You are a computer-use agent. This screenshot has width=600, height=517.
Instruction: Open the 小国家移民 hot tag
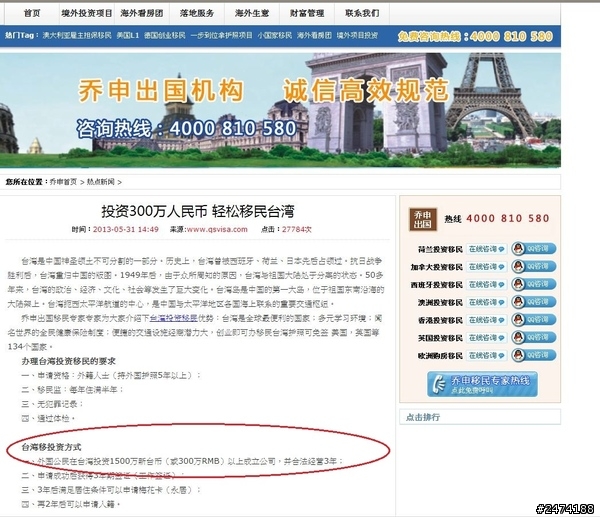tap(275, 36)
